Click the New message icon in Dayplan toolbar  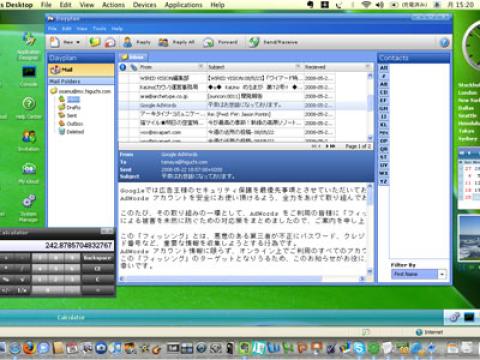55,42
